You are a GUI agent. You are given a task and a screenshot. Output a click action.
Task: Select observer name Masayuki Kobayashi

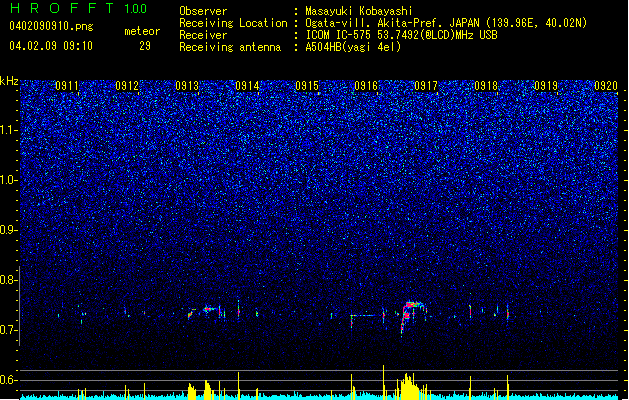[359, 11]
